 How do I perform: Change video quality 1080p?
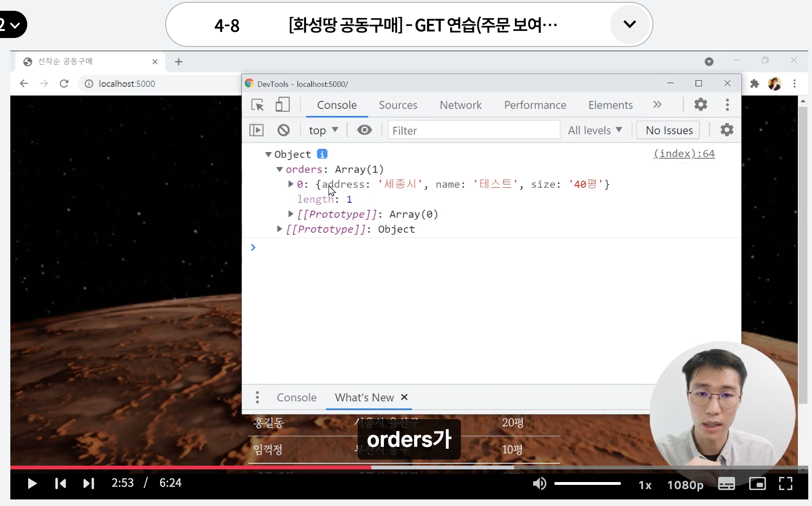coord(685,485)
